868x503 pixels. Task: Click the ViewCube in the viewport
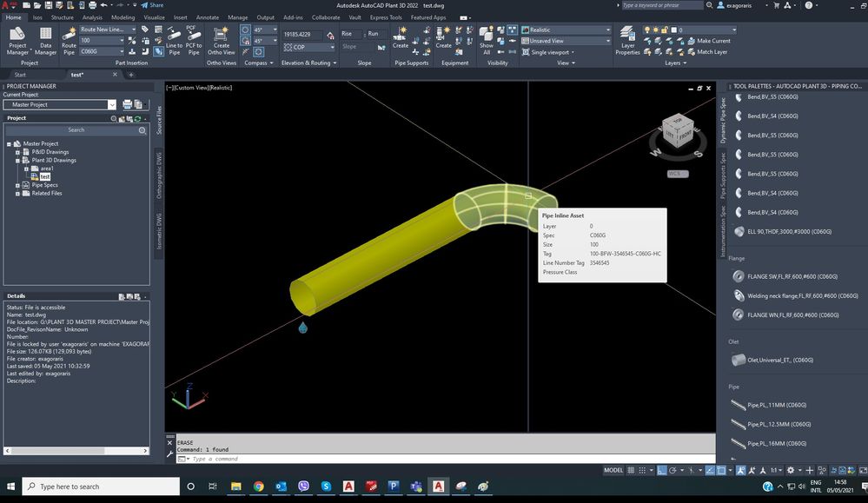[x=677, y=130]
